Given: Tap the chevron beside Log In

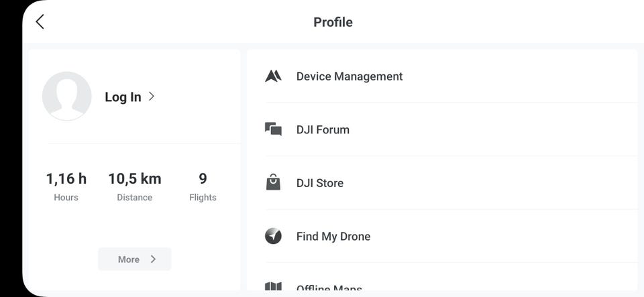Looking at the screenshot, I should (152, 97).
